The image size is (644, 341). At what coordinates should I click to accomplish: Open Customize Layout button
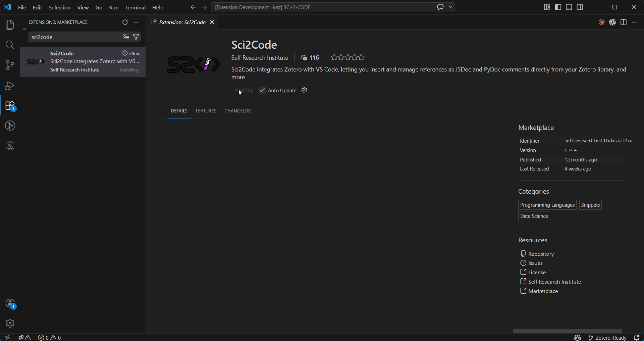click(x=547, y=7)
